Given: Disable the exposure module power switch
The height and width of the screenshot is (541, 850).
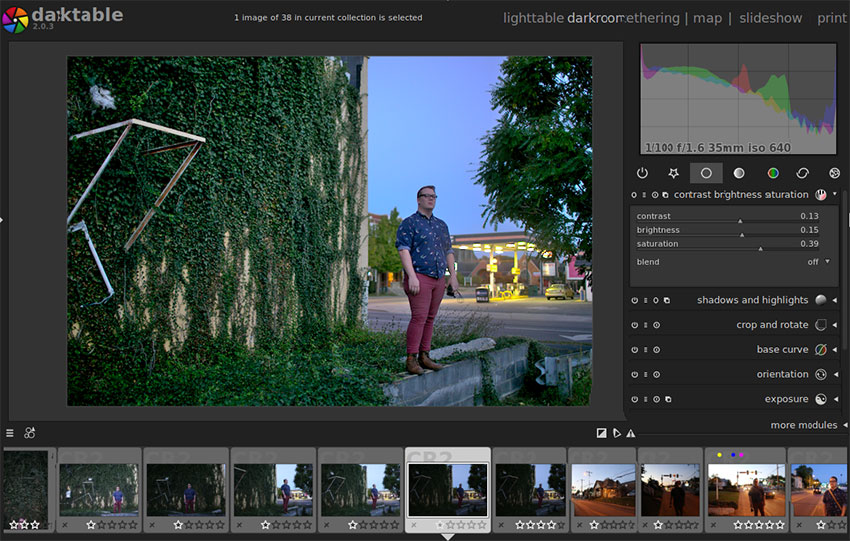Looking at the screenshot, I should click(635, 400).
